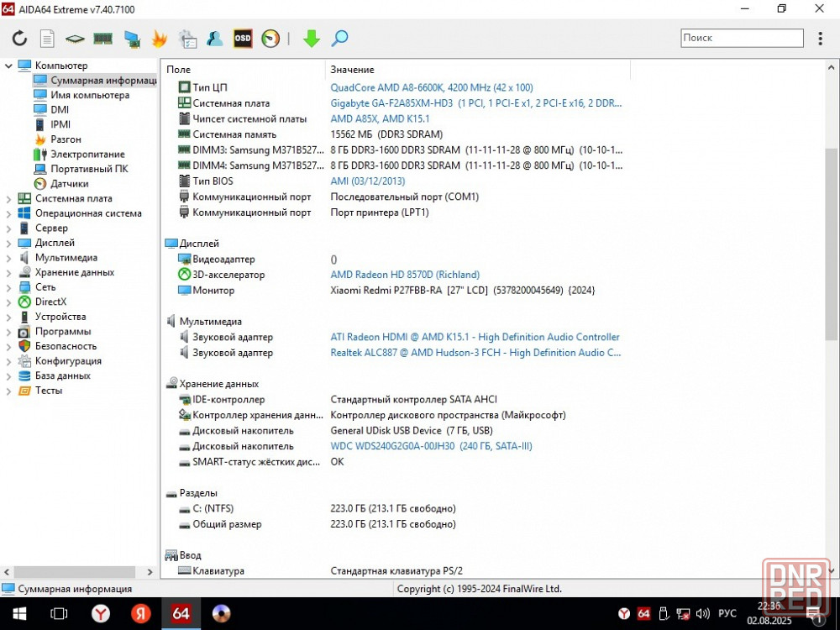Expand the Сеть tree node
840x630 pixels.
click(8, 287)
